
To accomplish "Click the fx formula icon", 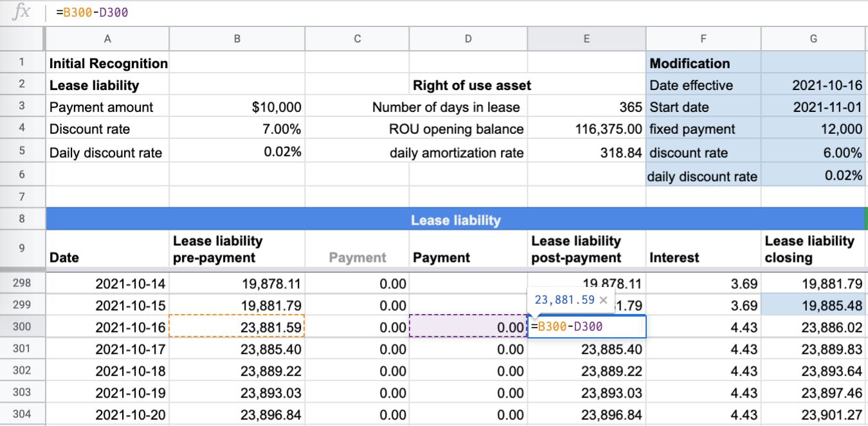I will click(23, 11).
